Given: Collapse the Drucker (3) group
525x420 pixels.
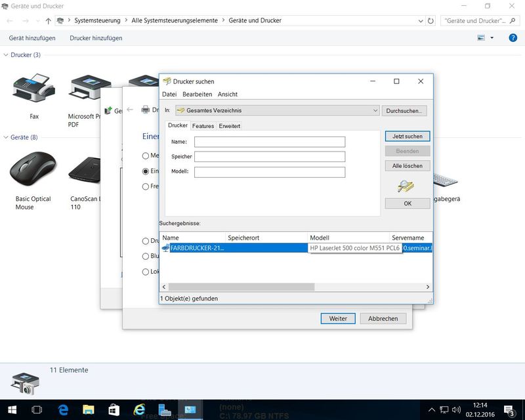Looking at the screenshot, I should click(7, 55).
